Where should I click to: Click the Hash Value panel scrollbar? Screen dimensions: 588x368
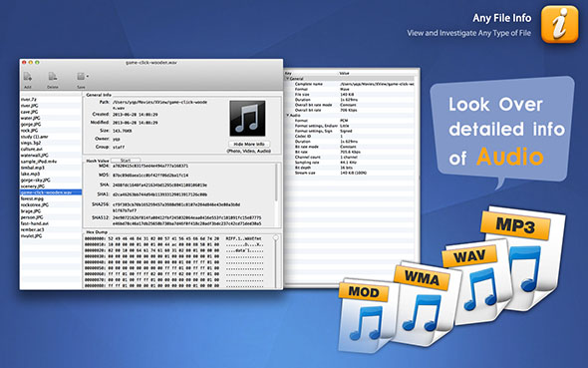(x=277, y=183)
